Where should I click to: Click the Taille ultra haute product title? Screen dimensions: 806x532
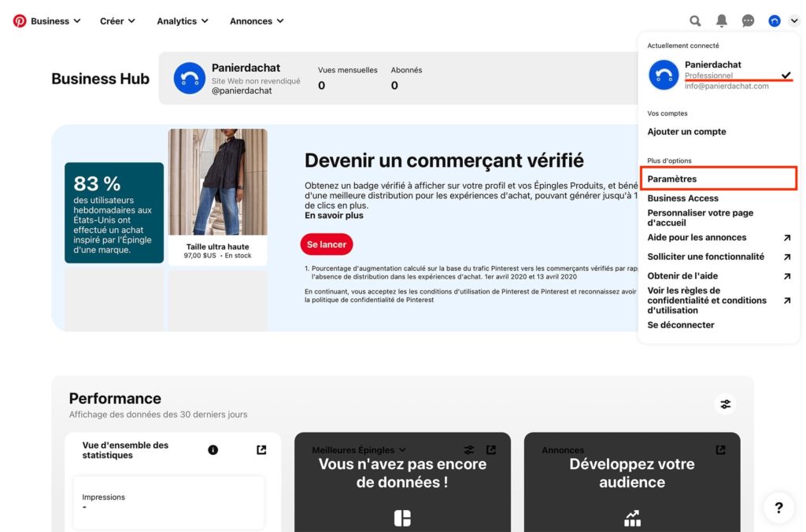pos(217,247)
